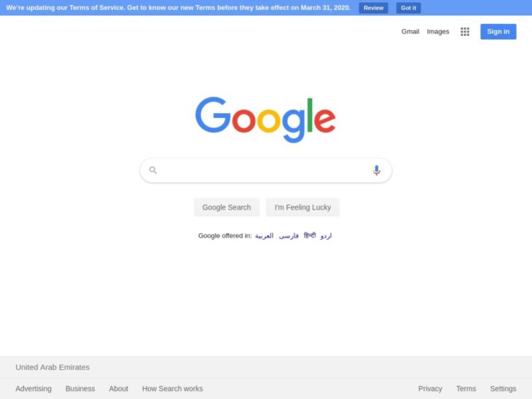Click the Google Search button

click(227, 207)
